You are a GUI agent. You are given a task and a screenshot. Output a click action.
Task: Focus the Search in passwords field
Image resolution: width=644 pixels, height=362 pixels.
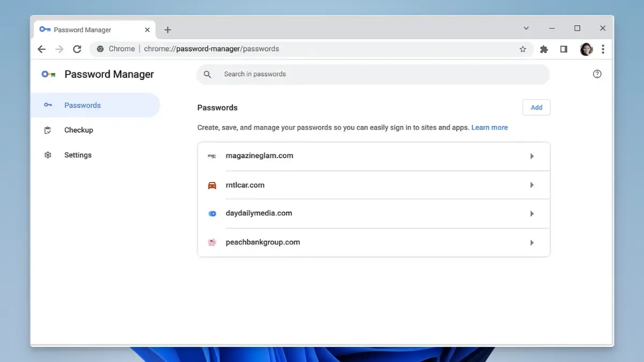tap(376, 74)
